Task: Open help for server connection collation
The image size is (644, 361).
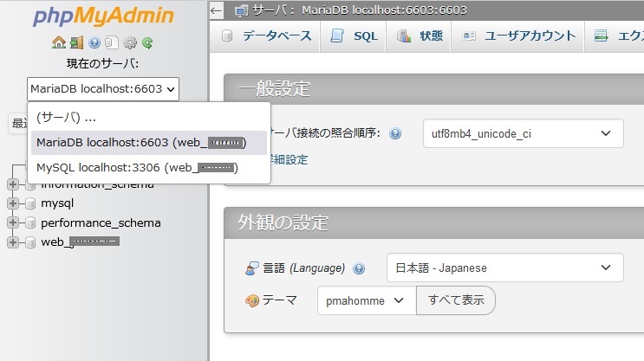Action: 395,133
